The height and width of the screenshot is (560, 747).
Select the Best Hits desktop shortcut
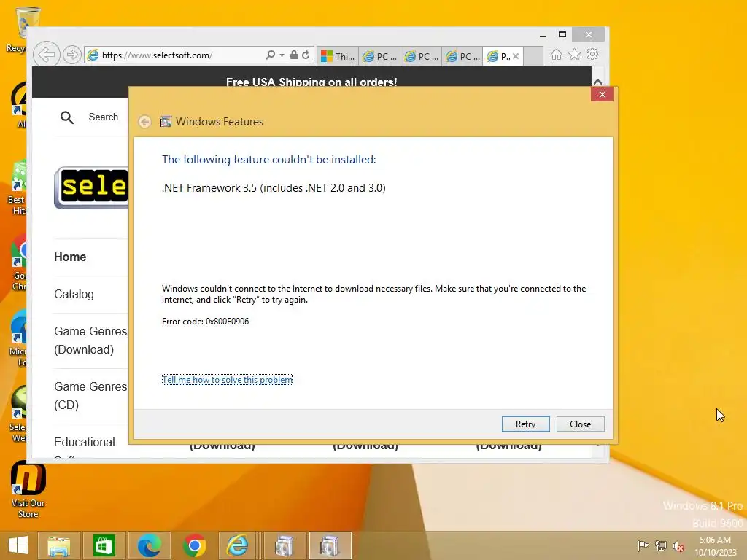[18, 187]
